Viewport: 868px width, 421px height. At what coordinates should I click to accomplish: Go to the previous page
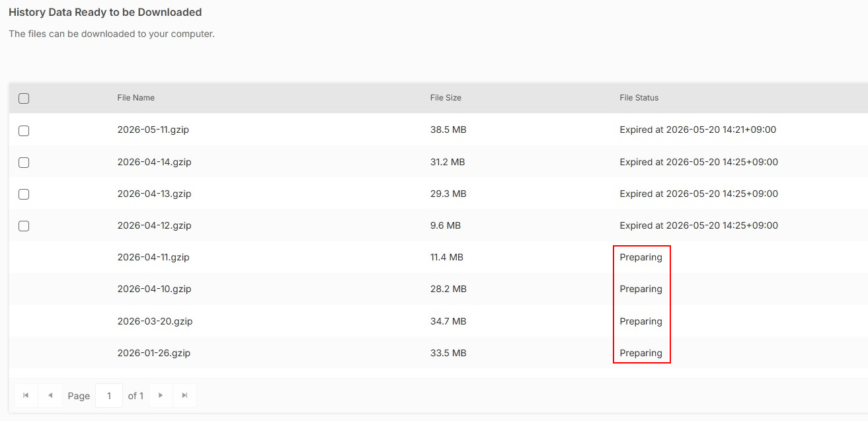pos(50,395)
